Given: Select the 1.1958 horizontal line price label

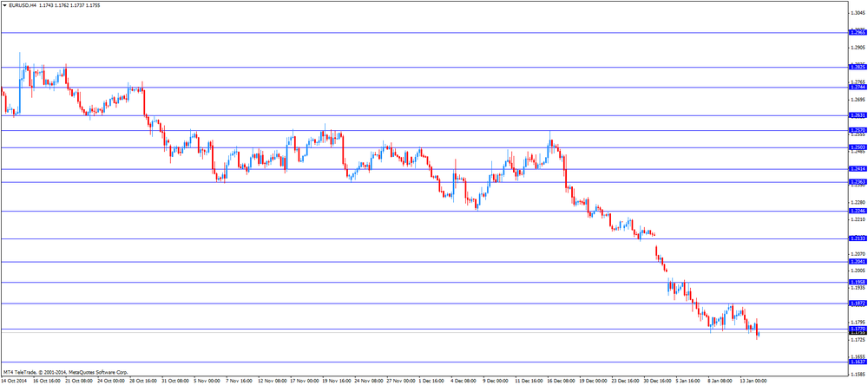Looking at the screenshot, I should [858, 282].
